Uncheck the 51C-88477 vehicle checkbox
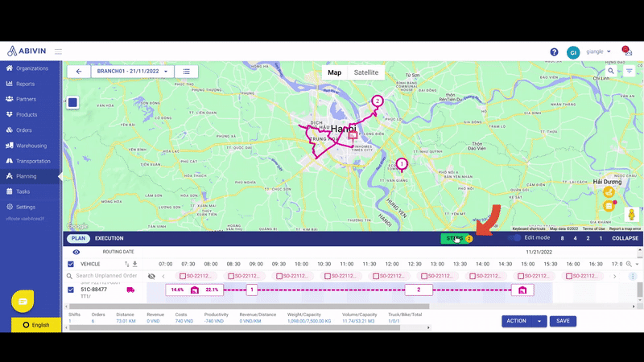Image resolution: width=644 pixels, height=362 pixels. 71,290
